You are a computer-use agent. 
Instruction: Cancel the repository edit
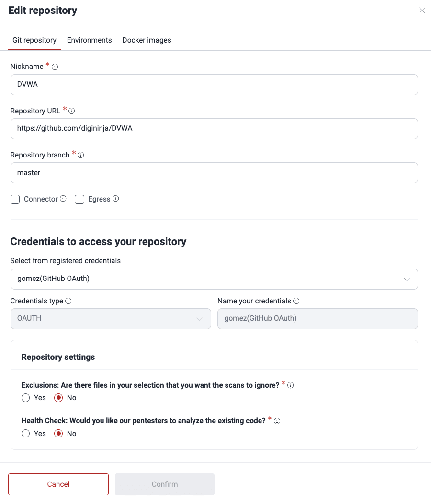pos(58,484)
